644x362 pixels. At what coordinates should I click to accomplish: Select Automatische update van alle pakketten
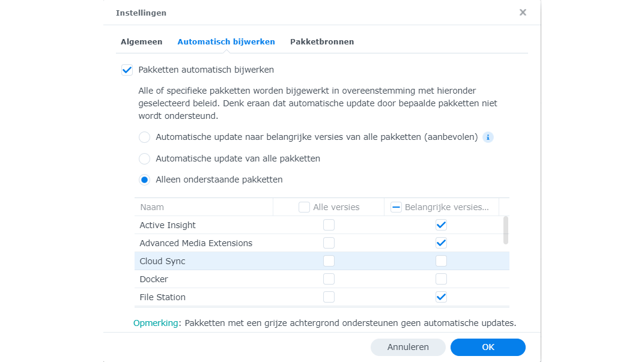pos(144,159)
